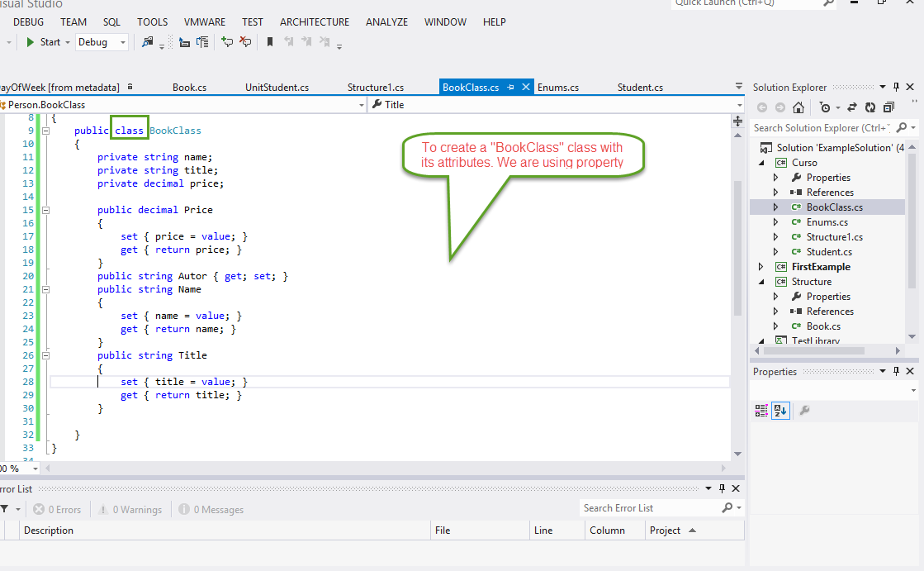Click the Solution Explorer Refresh icon

[870, 107]
